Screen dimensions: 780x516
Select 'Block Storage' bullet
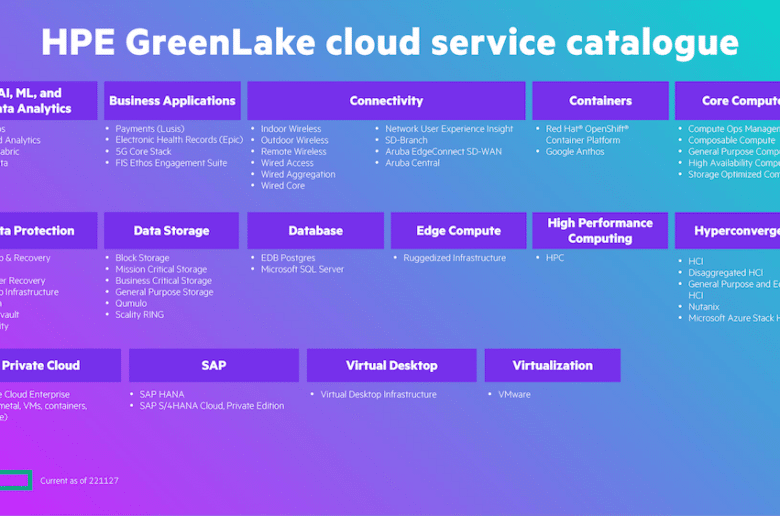click(x=142, y=258)
